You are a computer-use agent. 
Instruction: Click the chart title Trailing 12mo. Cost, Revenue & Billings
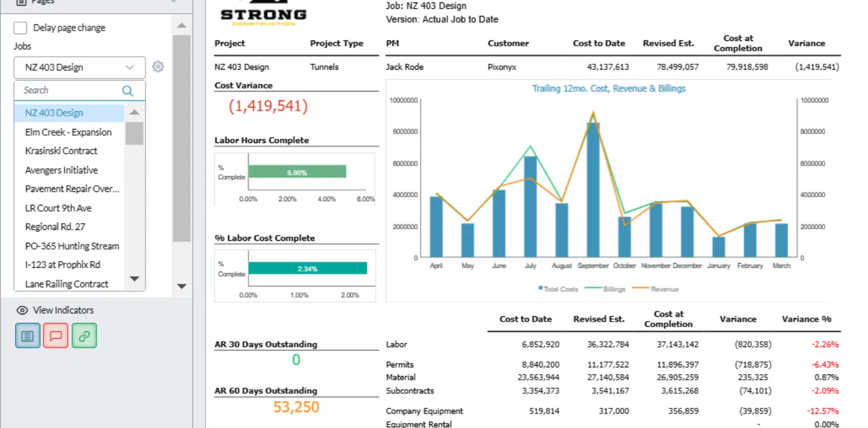(x=609, y=89)
